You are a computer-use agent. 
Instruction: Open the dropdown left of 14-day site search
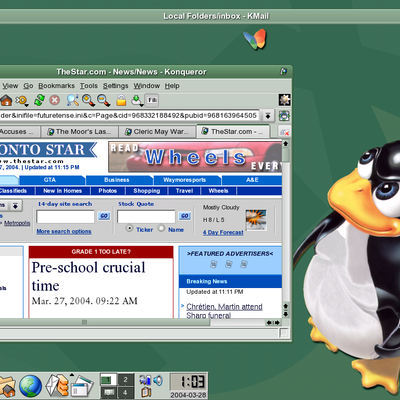[15, 206]
